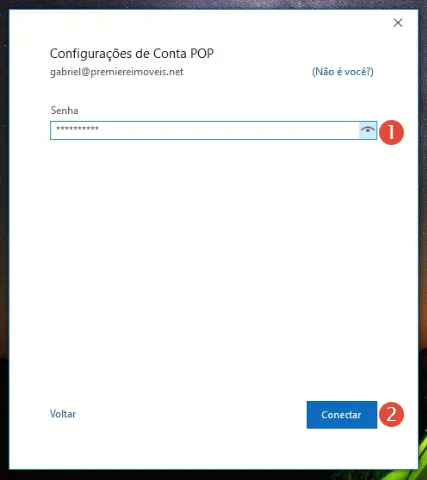The image size is (427, 480).
Task: Toggle password visibility in Senha field
Action: tap(367, 130)
